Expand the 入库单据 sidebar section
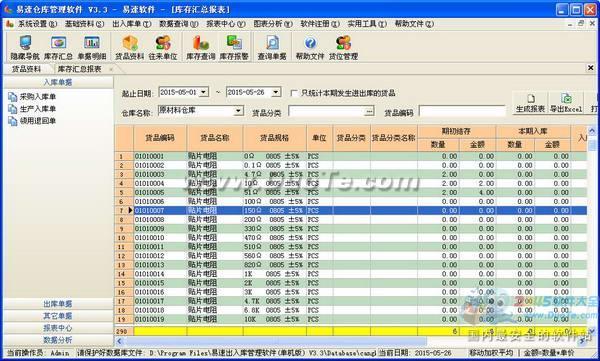This screenshot has width=600, height=361. [58, 82]
